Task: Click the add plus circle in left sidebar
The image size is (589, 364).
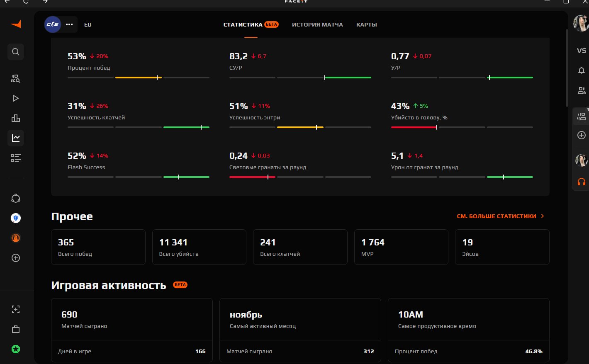Action: click(x=16, y=258)
